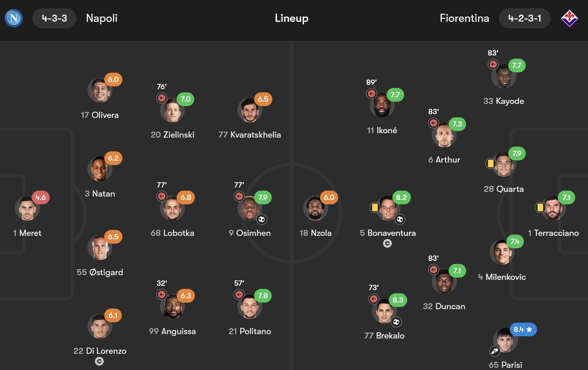Click Bonaventura's yellow card icon
The width and height of the screenshot is (588, 370).
point(375,207)
